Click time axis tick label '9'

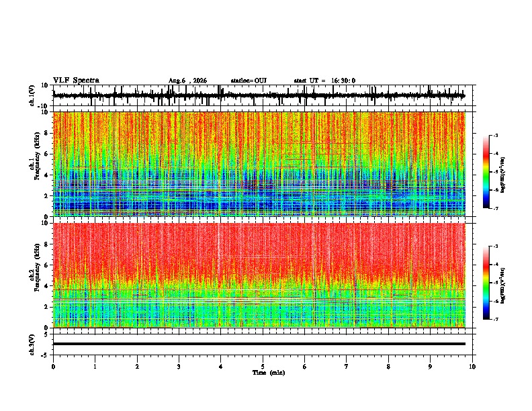[x=430, y=367]
